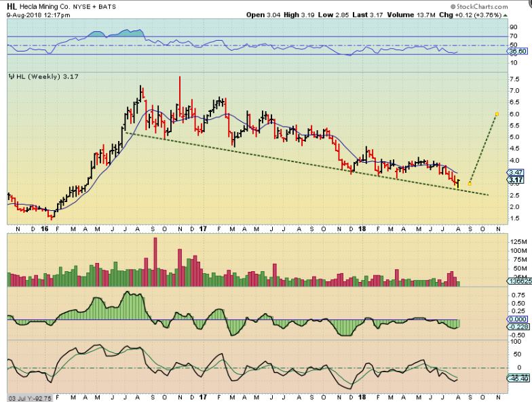Select the Open 3.04 value
This screenshot has height=402, width=532.
[x=263, y=15]
